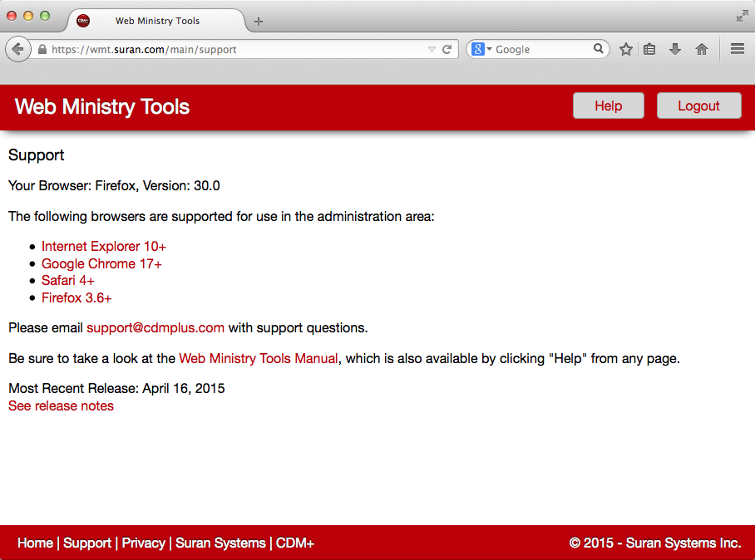
Task: Click the search magnifier icon
Action: [599, 49]
